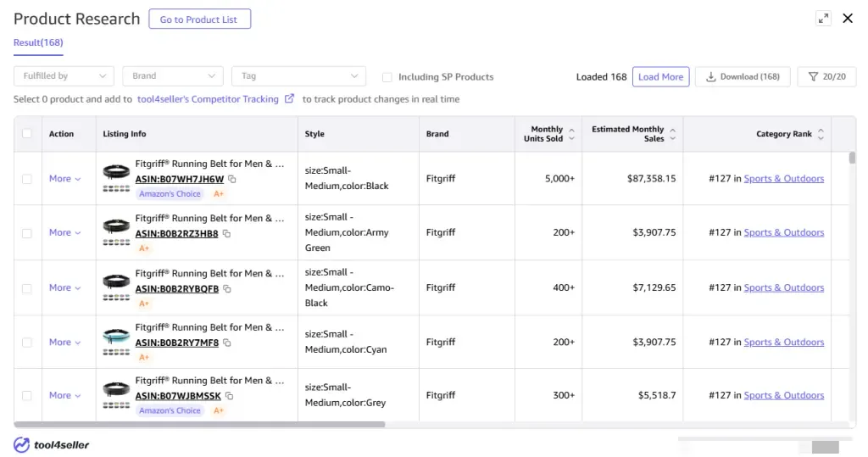Click 5,000+ monthly units value
The width and height of the screenshot is (868, 457).
click(559, 178)
